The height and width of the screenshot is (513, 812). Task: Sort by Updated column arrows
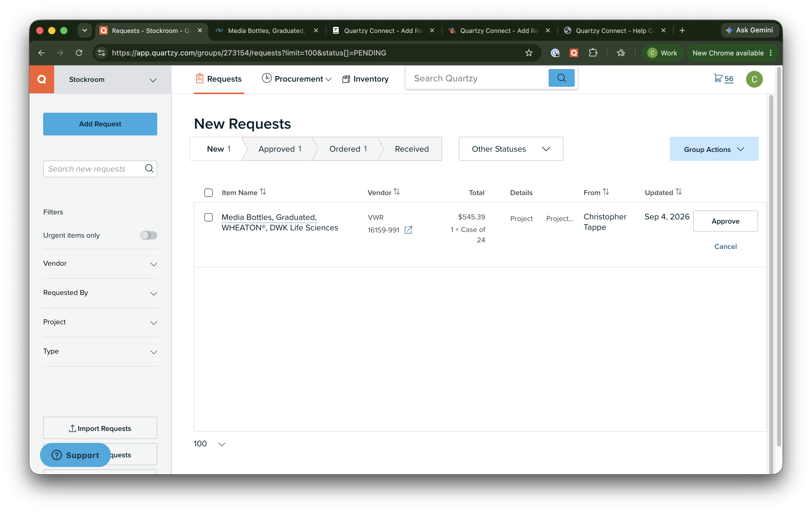(x=679, y=192)
